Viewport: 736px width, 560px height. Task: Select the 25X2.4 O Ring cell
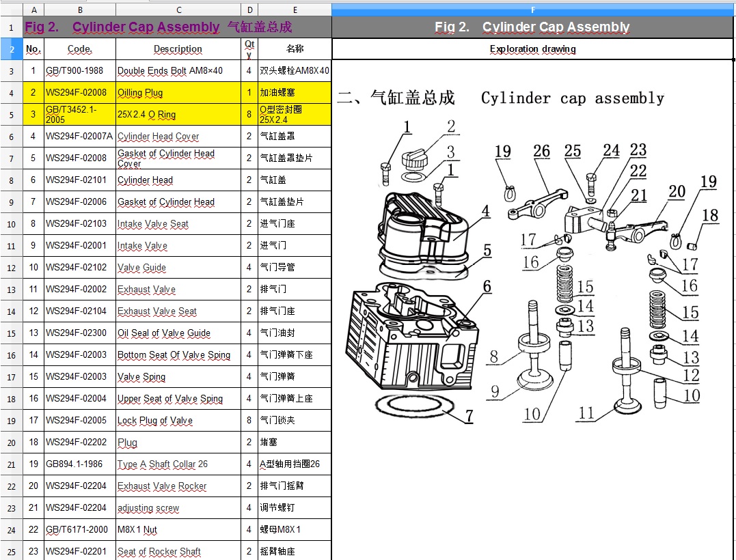(x=178, y=115)
